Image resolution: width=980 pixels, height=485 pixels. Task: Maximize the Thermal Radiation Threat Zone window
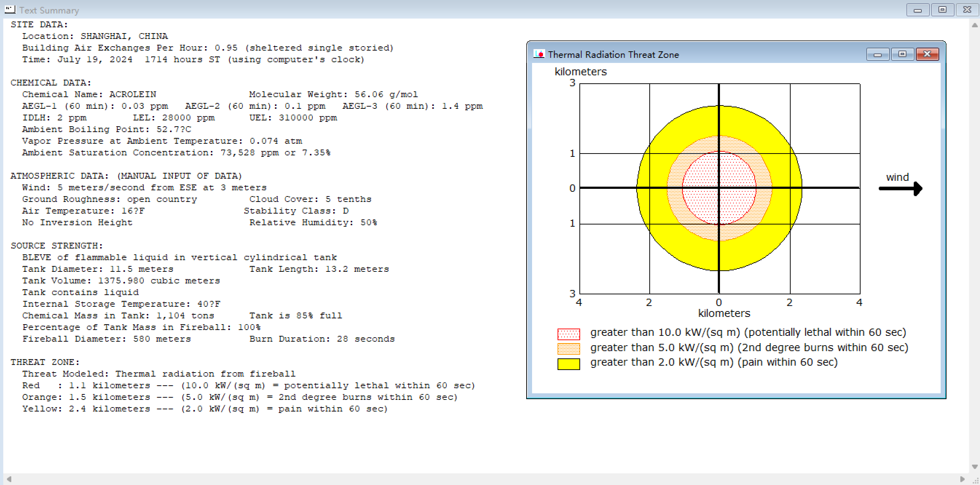coord(902,54)
